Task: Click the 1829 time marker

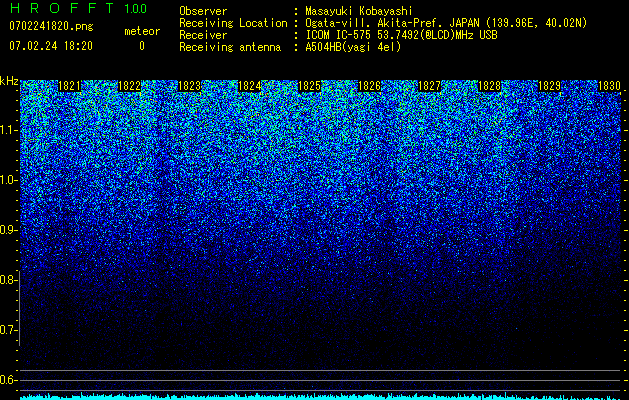Action: (x=549, y=86)
